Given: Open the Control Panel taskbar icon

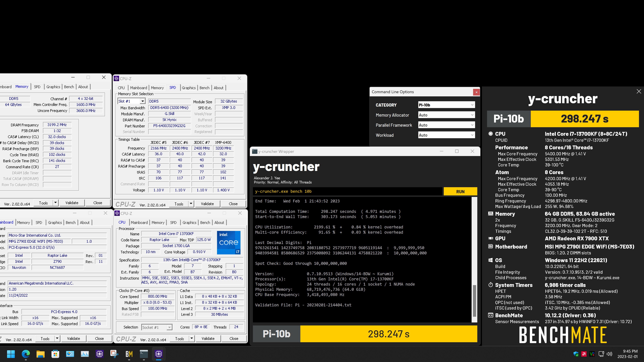Looking at the screenshot, I should 70,354.
